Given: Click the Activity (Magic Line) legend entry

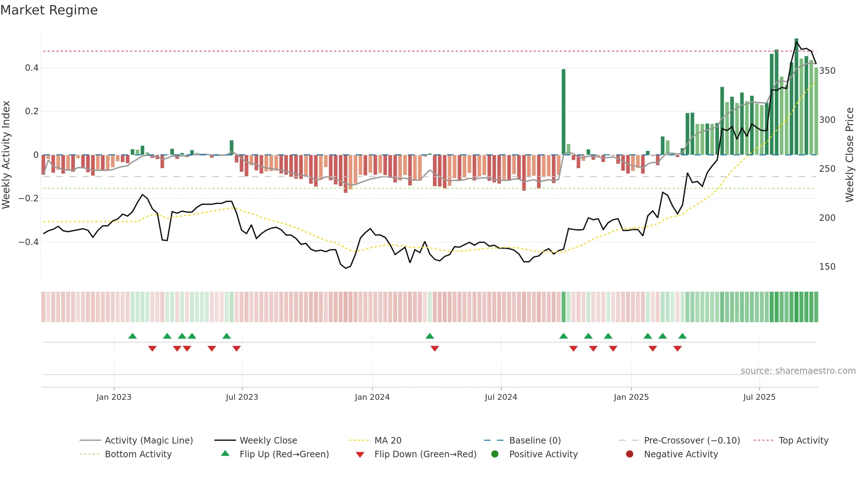Looking at the screenshot, I should tap(136, 440).
